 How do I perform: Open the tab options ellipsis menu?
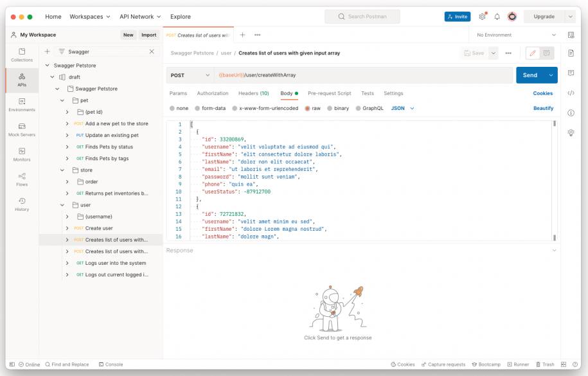point(257,35)
